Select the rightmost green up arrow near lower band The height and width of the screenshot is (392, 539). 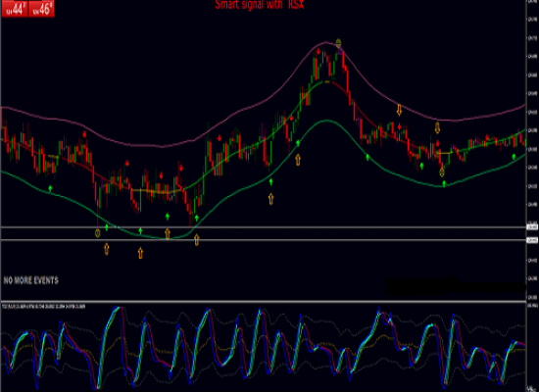[514, 157]
